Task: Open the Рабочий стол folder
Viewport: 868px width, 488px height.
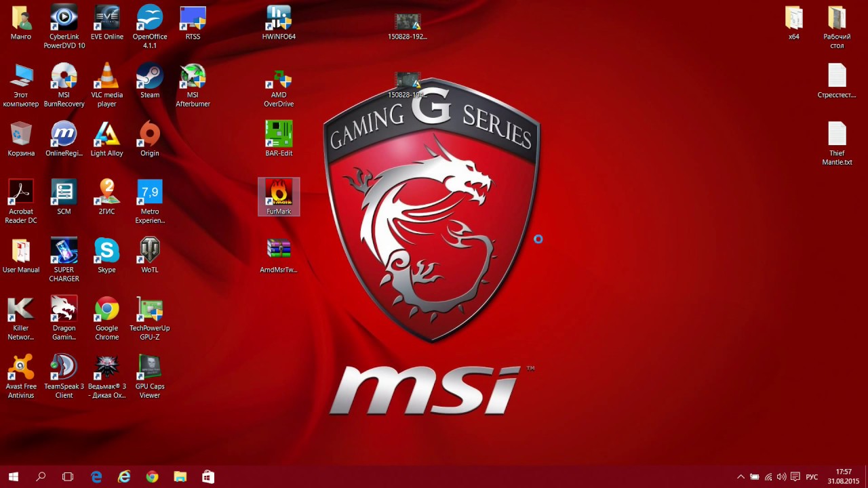Action: (837, 27)
